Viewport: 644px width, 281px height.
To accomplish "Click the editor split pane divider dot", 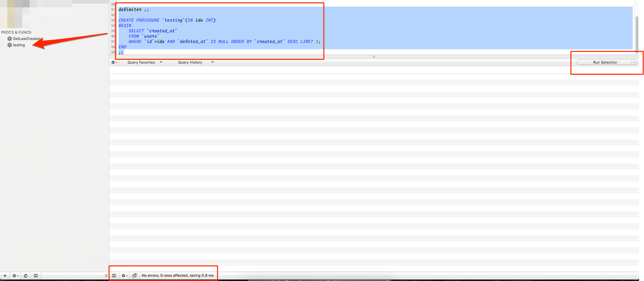I will (374, 57).
